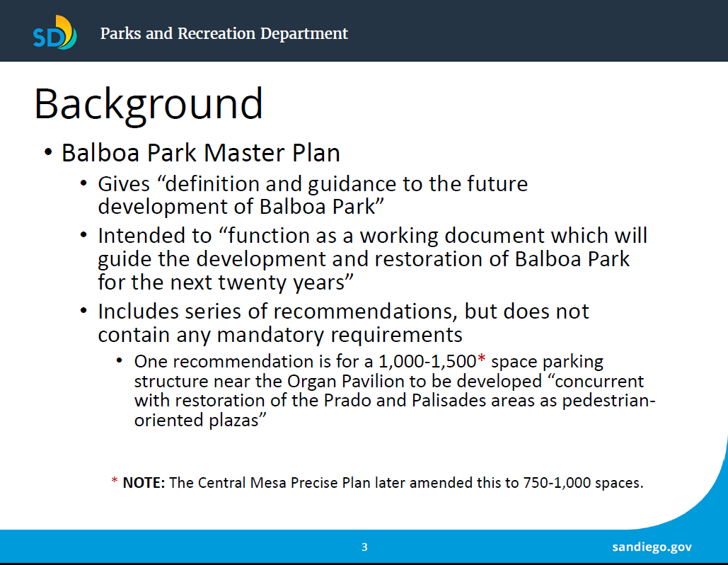728x565 pixels.
Task: Click the red asterisk before NOTE
Action: coord(114,481)
